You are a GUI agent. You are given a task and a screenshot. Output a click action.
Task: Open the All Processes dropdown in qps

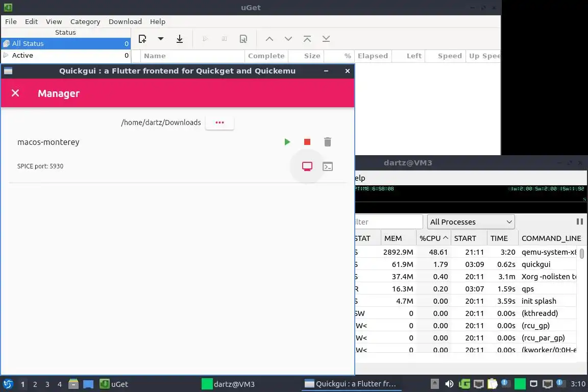(471, 222)
